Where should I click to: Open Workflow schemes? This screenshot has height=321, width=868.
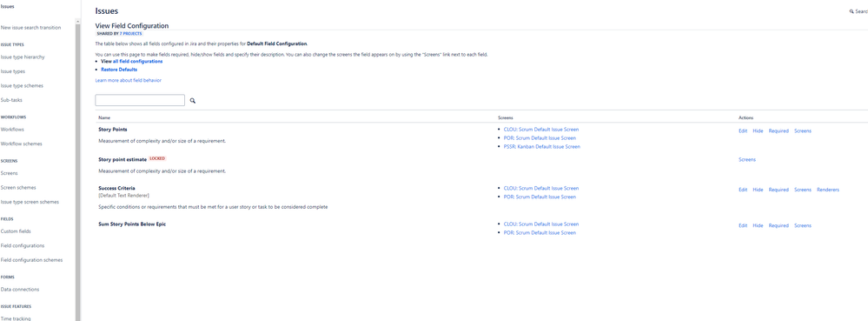[x=22, y=144]
